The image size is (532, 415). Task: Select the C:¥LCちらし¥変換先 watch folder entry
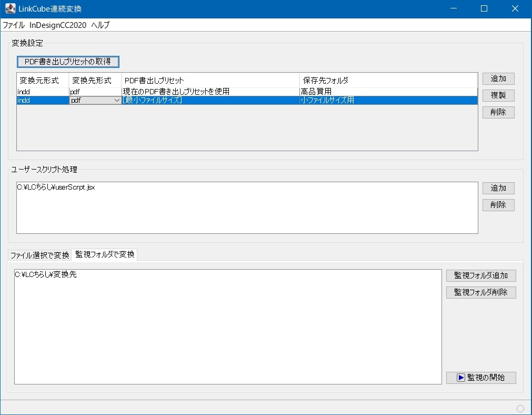point(46,275)
